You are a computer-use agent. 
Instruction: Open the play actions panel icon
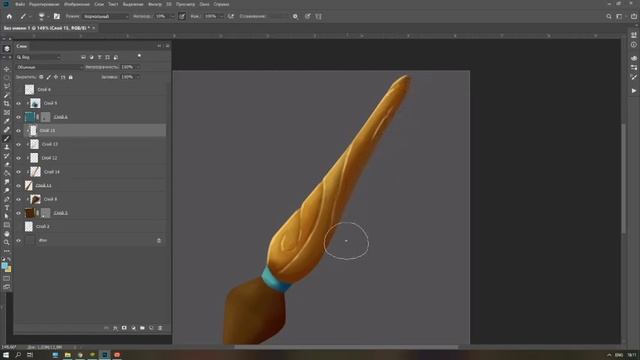[x=633, y=91]
